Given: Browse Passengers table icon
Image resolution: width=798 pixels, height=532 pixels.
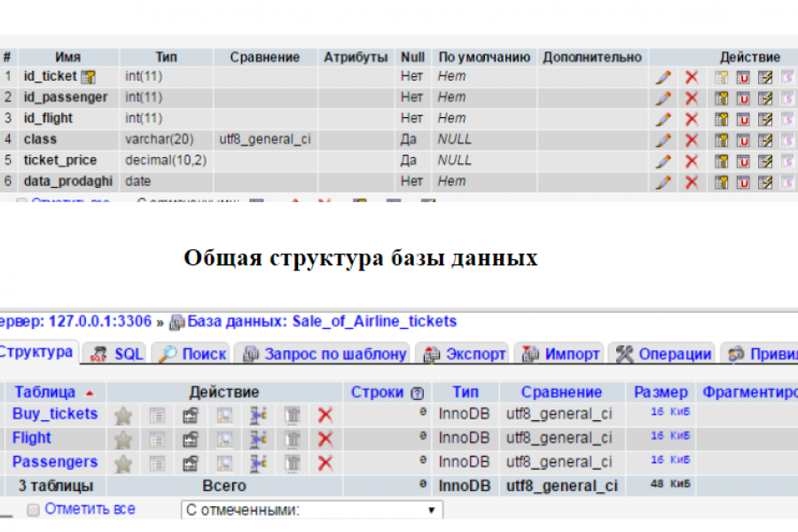Looking at the screenshot, I should click(157, 463).
